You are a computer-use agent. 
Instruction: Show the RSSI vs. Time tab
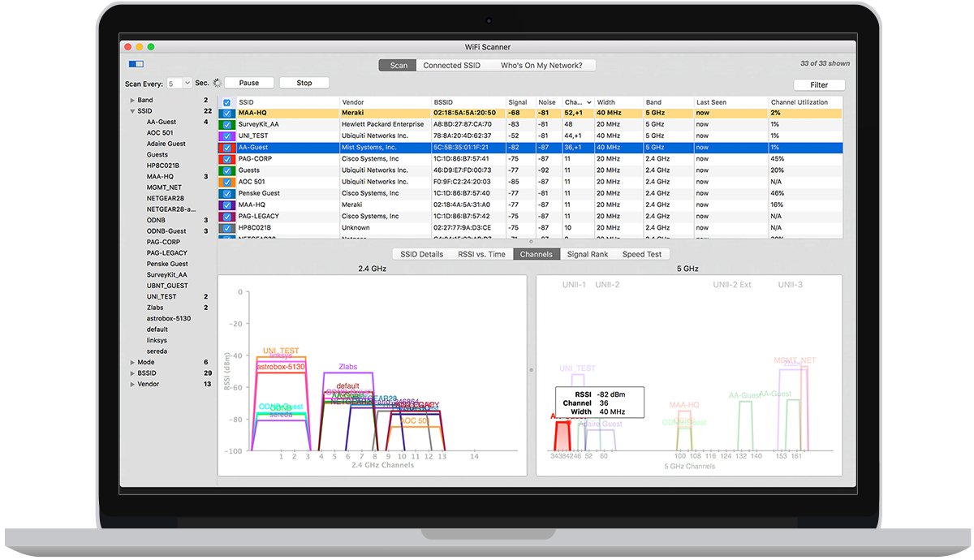(x=481, y=254)
